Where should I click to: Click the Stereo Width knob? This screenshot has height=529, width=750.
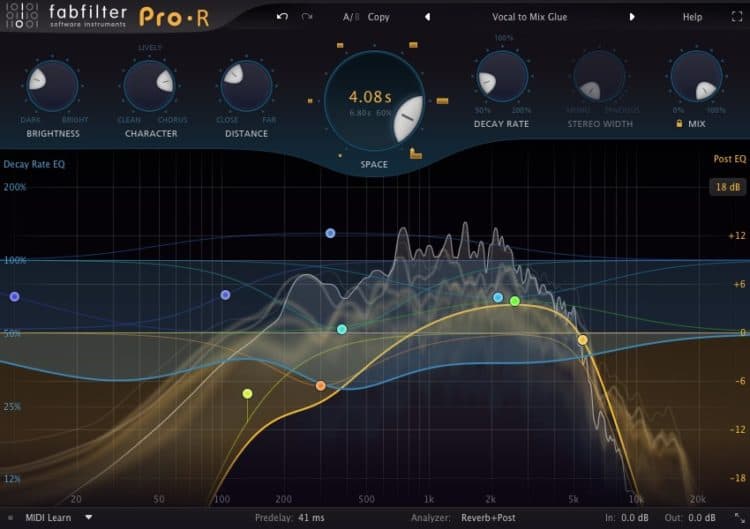599,77
